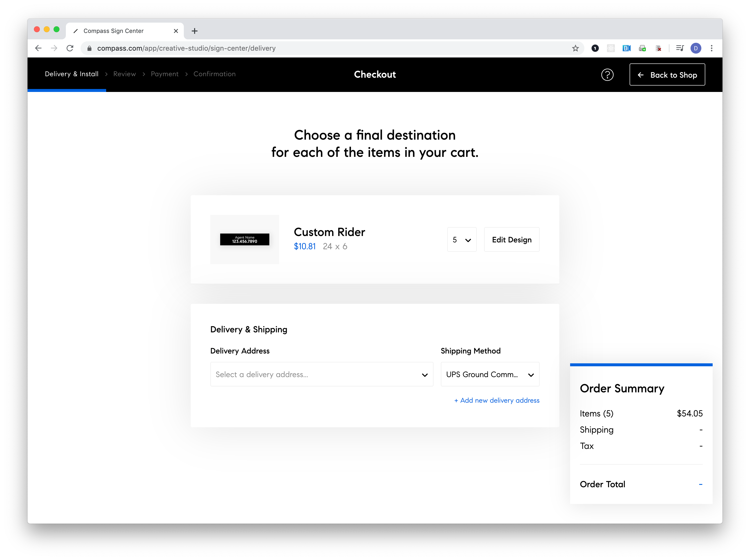Open the Chrome three-dot menu
This screenshot has width=750, height=560.
click(x=711, y=48)
